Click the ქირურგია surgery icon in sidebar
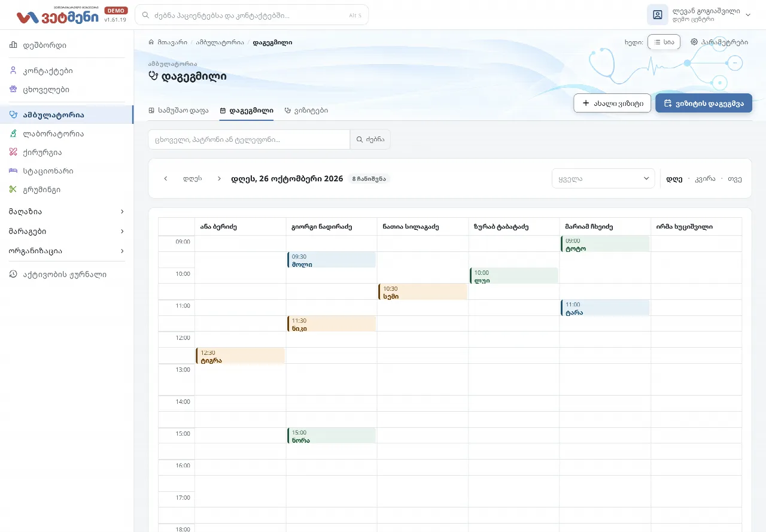The image size is (766, 532). tap(13, 152)
